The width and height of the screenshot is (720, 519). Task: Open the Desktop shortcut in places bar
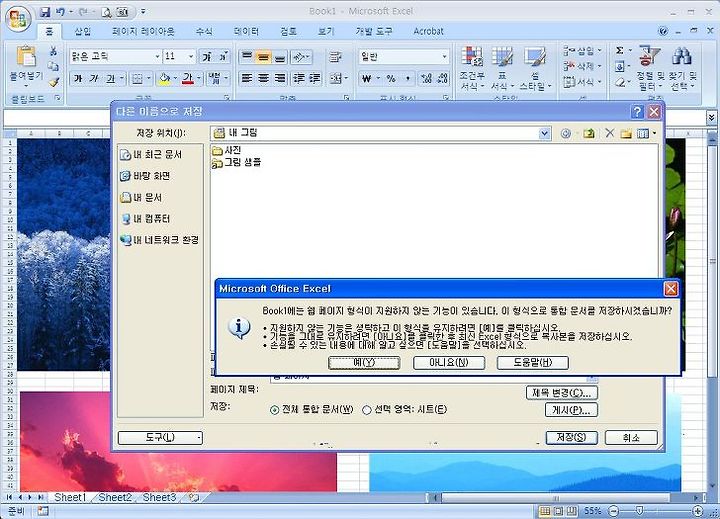pyautogui.click(x=146, y=176)
